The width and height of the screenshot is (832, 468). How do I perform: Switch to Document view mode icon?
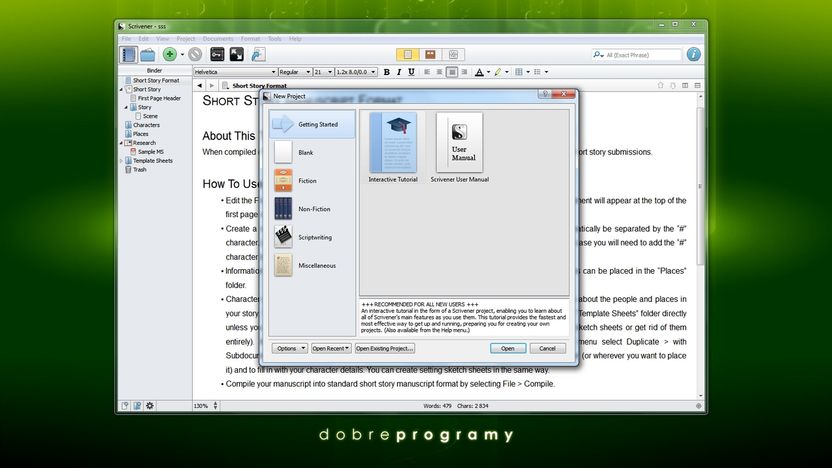pyautogui.click(x=408, y=54)
